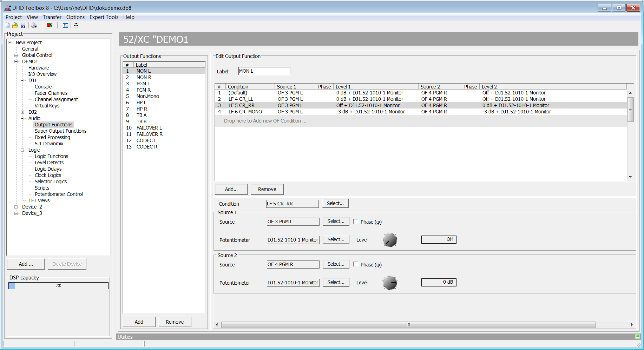Open the Expert Tools menu
This screenshot has width=644, height=350.
tap(104, 17)
